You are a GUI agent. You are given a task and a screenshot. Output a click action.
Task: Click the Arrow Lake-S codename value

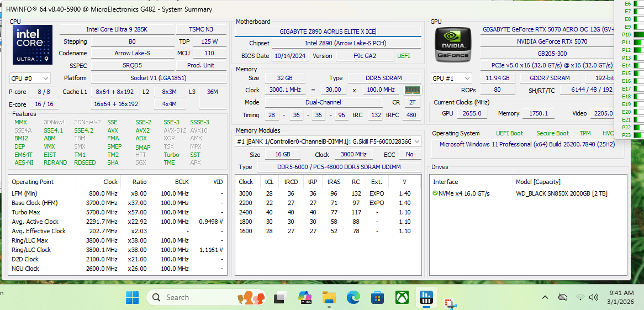(x=132, y=54)
